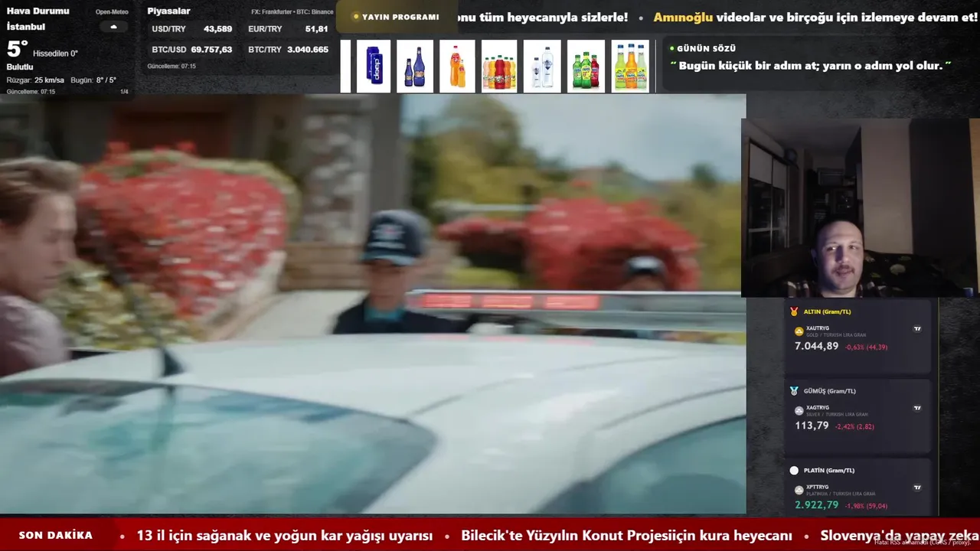Select the blue 'deep' can product thumbnail
The height and width of the screenshot is (551, 980).
(373, 67)
